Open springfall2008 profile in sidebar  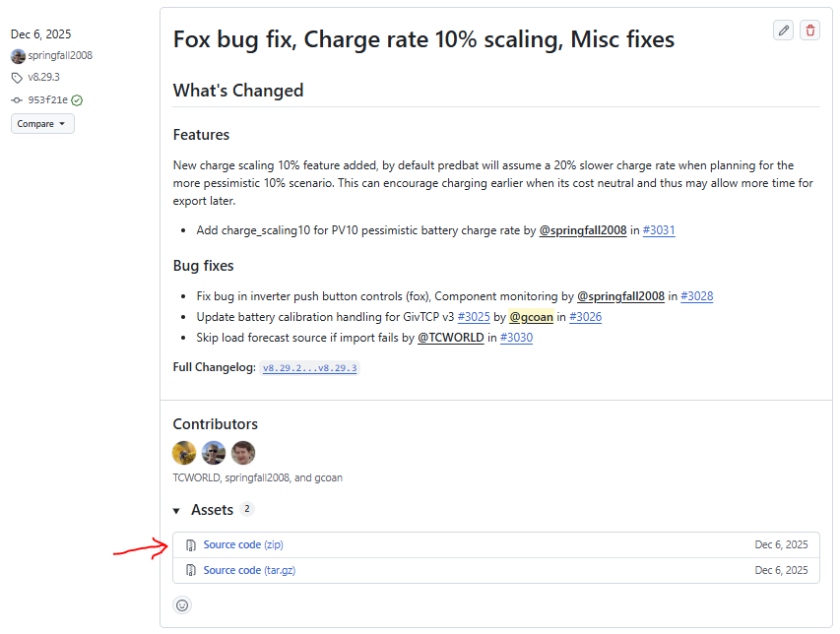pyautogui.click(x=60, y=56)
